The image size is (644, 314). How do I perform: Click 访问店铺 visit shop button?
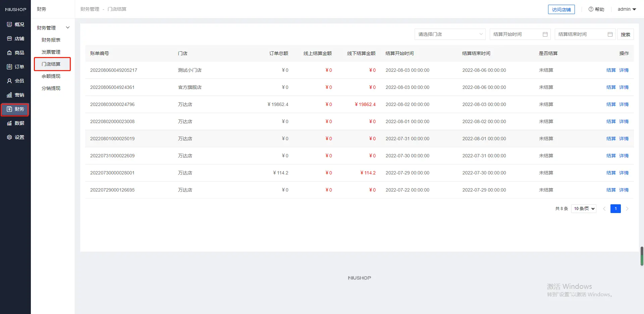point(561,10)
